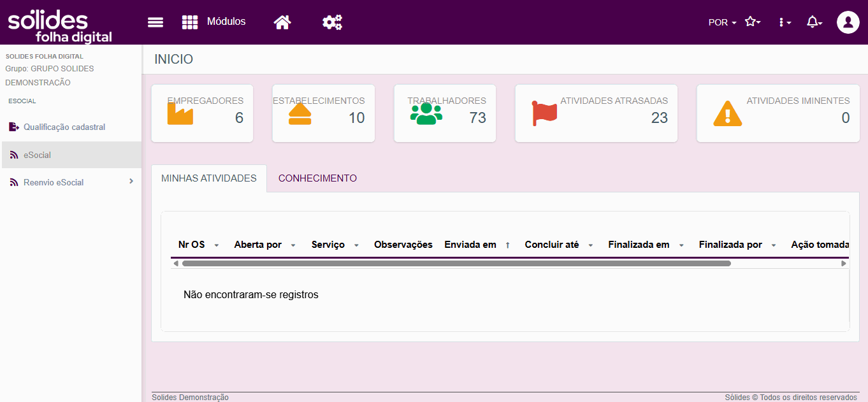The height and width of the screenshot is (402, 868).
Task: Open the Aberta por column filter arrow
Action: coord(293,245)
